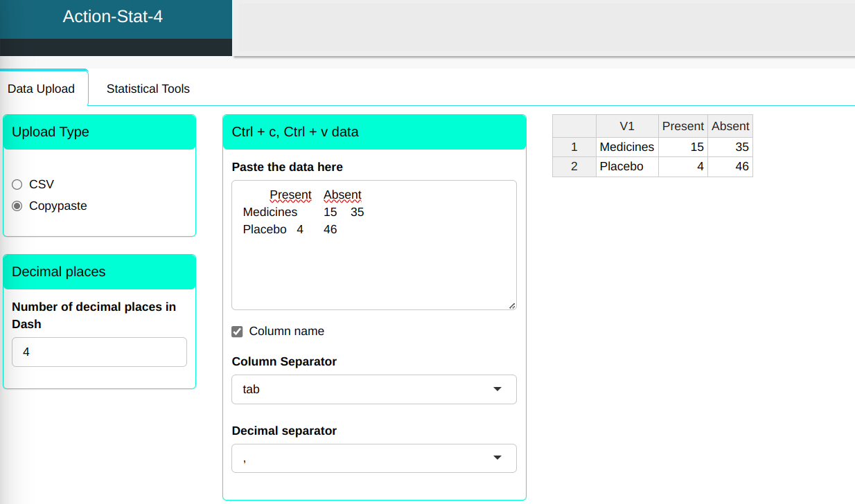The image size is (855, 504).
Task: Select the V1 column header
Action: click(x=626, y=126)
